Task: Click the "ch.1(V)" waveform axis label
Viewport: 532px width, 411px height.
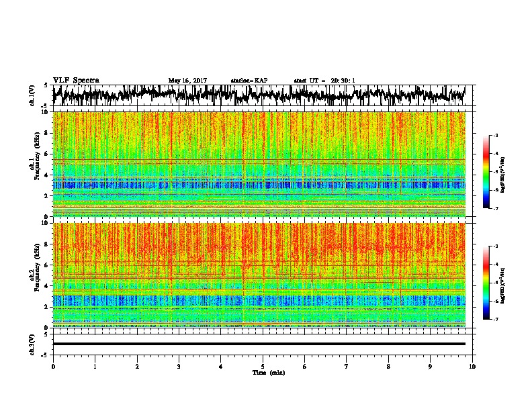Action: click(32, 95)
